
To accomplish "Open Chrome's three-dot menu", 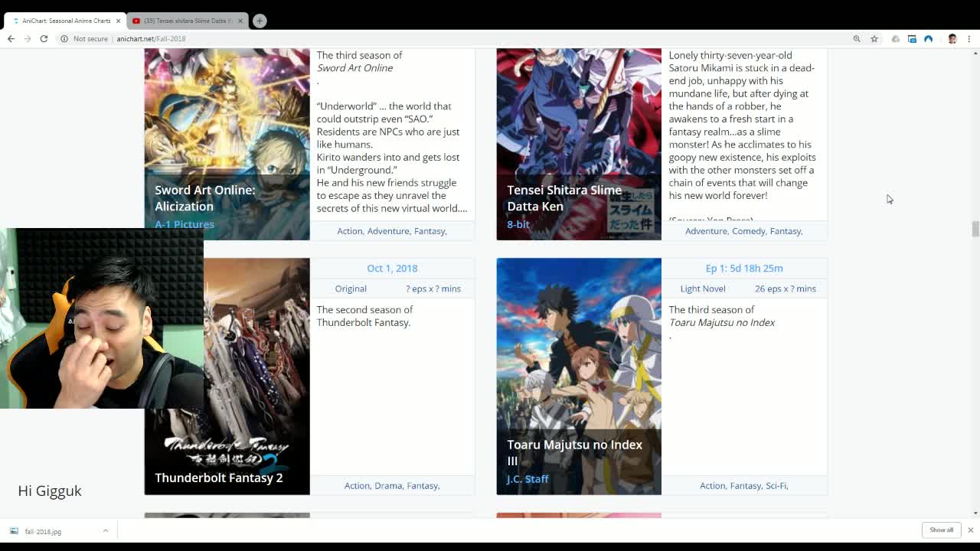I will pos(969,39).
